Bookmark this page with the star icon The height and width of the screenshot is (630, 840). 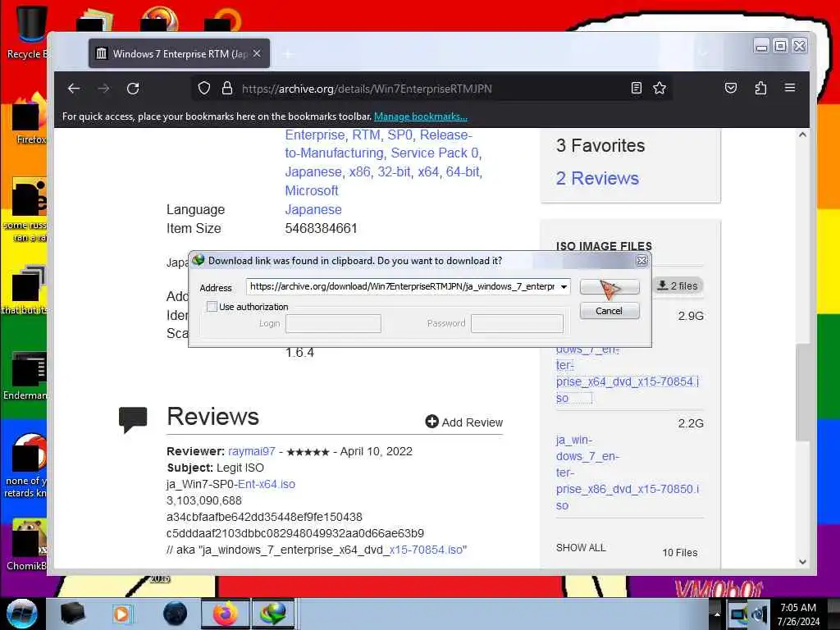(660, 88)
